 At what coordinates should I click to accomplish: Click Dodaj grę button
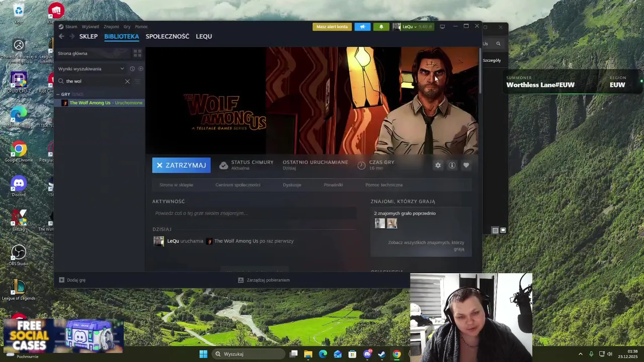click(x=72, y=280)
